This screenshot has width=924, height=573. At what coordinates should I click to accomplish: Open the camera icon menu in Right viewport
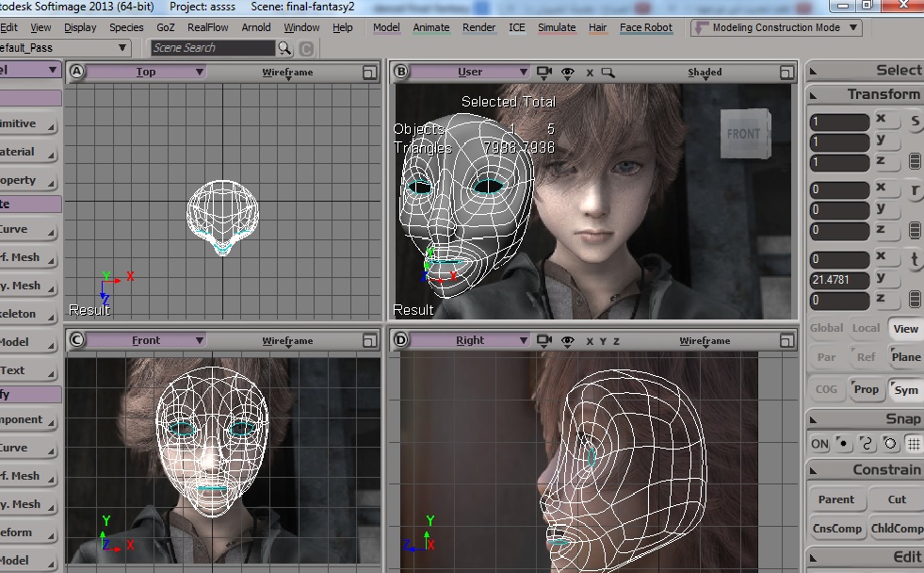(543, 341)
